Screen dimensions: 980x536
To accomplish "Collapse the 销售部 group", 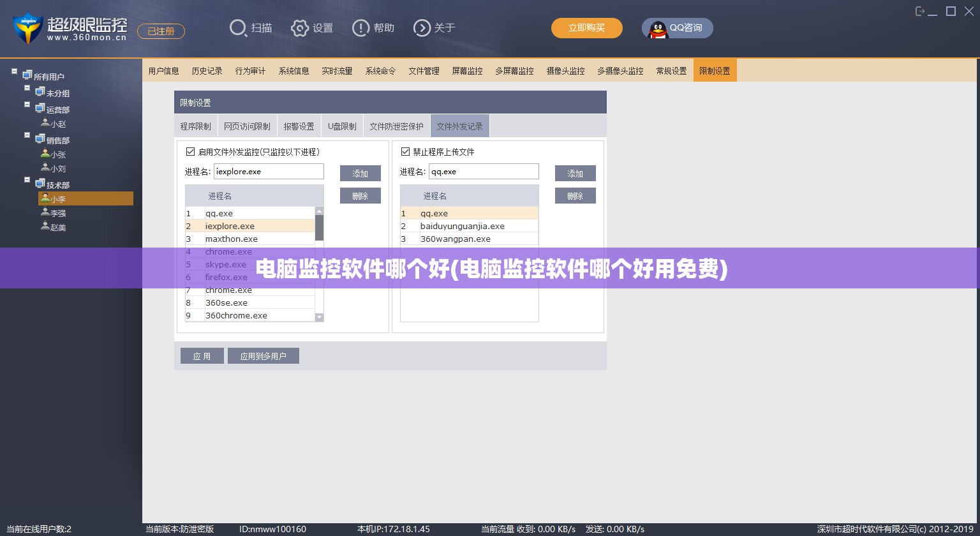I will (27, 135).
